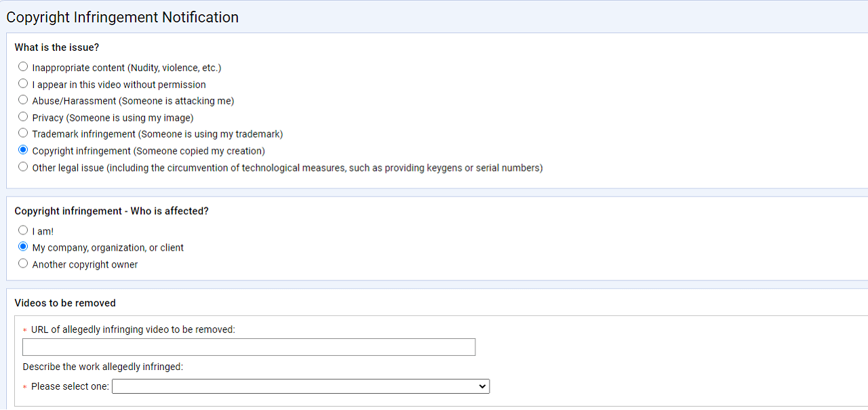Click 'Describe the work allegedly infringed:' label
Screen dimensions: 868x410
click(x=103, y=367)
